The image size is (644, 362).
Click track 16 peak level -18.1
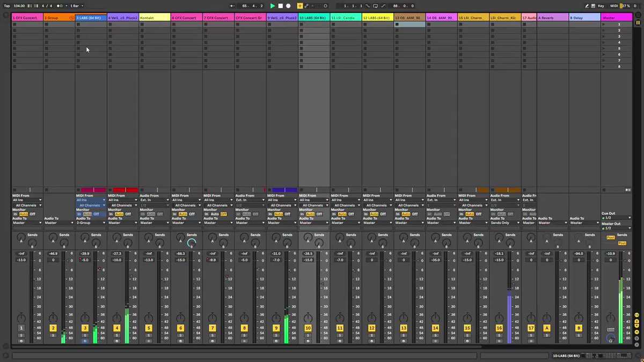[500, 254]
